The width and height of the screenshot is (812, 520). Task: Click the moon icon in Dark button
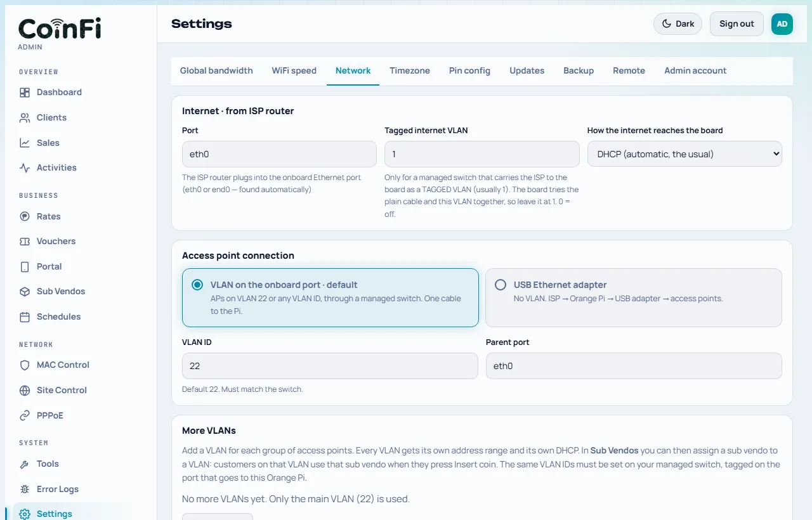tap(667, 23)
